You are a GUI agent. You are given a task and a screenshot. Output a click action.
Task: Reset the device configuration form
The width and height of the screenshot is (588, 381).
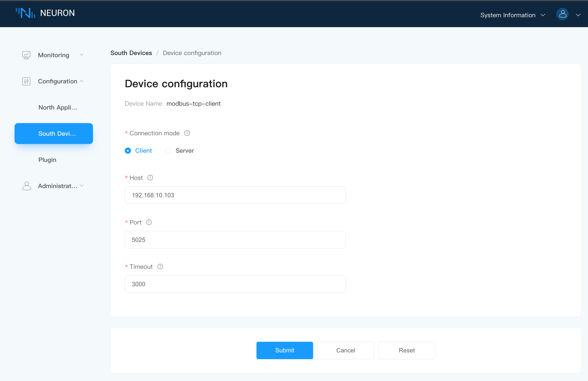[x=406, y=350]
